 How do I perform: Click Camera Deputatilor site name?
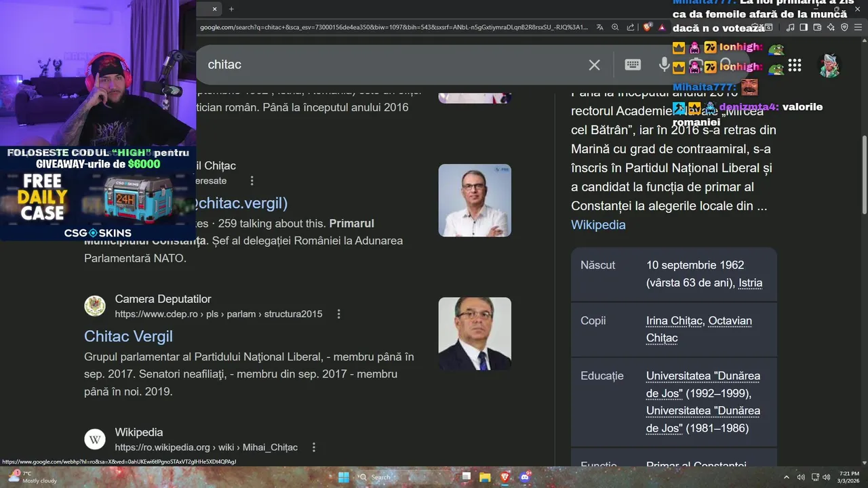(163, 299)
